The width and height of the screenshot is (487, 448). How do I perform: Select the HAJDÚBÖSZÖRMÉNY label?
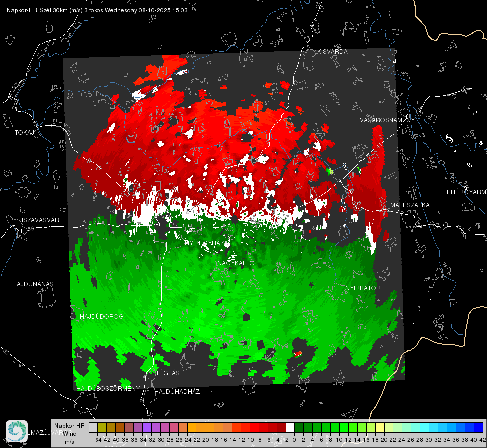(108, 388)
